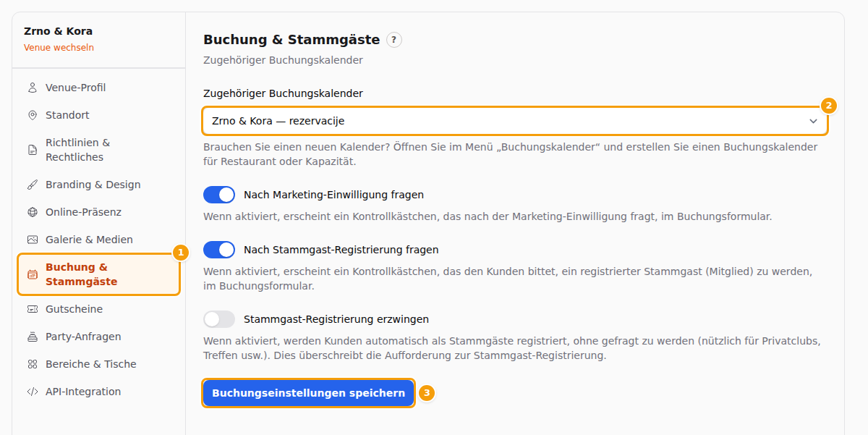Screen dimensions: 868x435
Task: Open Venue-Profil menu item
Action: pyautogui.click(x=98, y=88)
